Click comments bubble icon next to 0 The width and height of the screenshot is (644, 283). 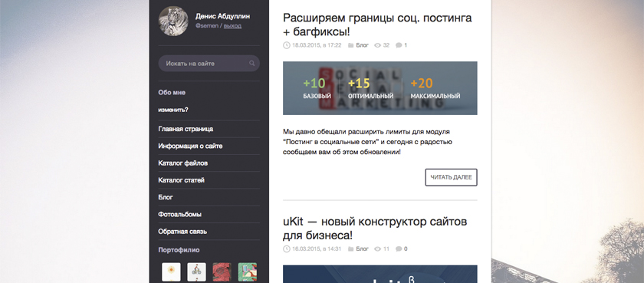pyautogui.click(x=399, y=249)
